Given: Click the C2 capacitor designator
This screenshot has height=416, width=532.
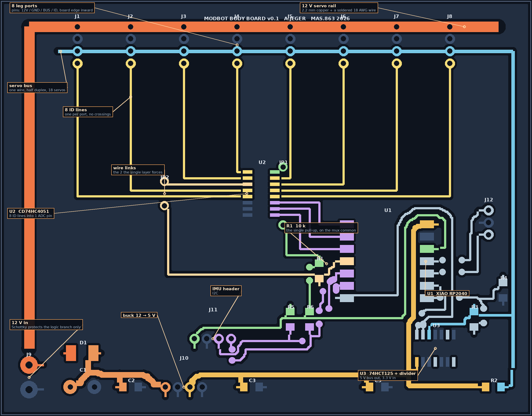Looking at the screenshot, I should coord(131,380).
